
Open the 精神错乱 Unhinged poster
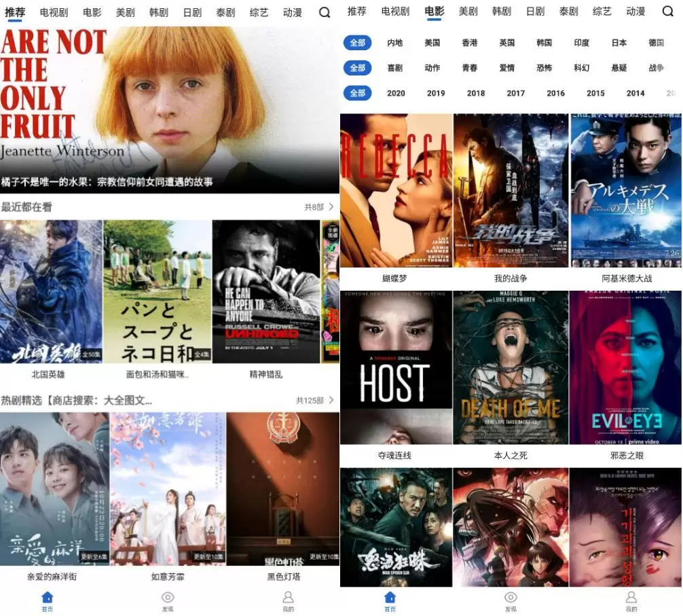click(x=266, y=291)
